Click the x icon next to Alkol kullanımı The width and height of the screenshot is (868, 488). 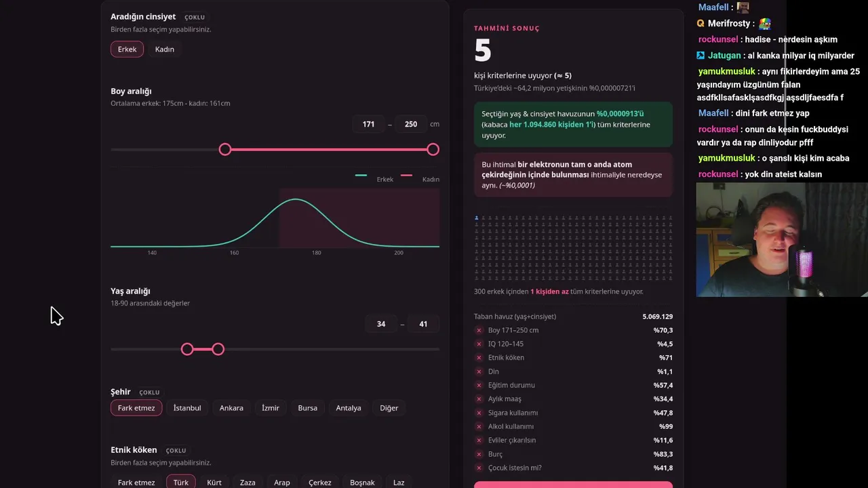[479, 426]
